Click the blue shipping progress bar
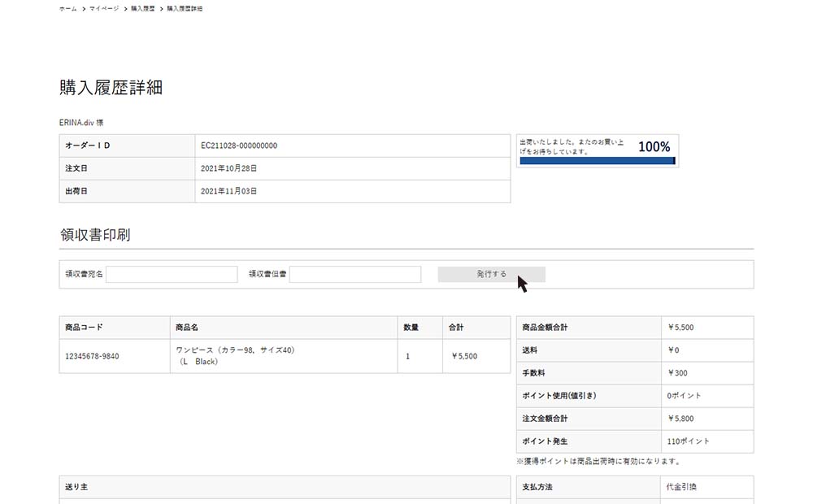 pyautogui.click(x=597, y=161)
